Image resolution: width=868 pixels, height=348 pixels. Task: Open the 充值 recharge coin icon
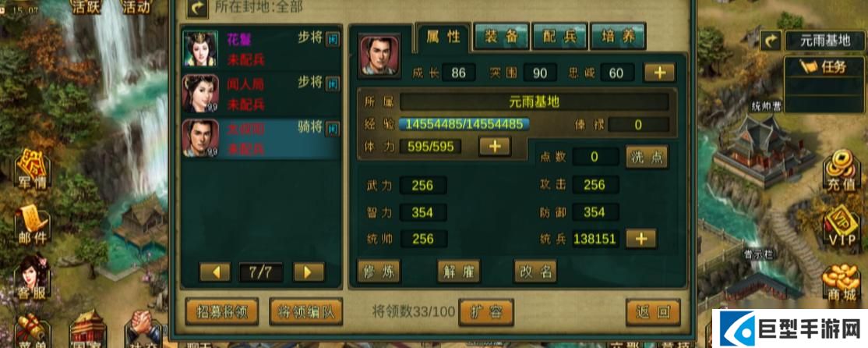(x=842, y=173)
